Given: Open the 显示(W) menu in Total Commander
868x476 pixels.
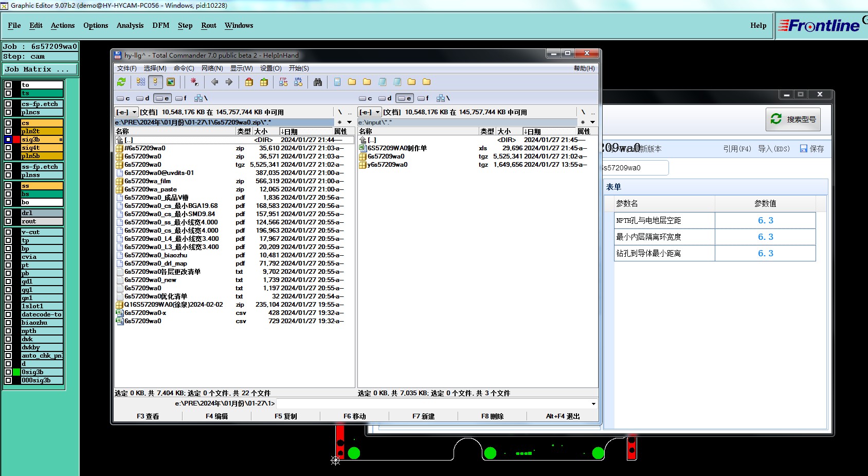Looking at the screenshot, I should coord(242,68).
